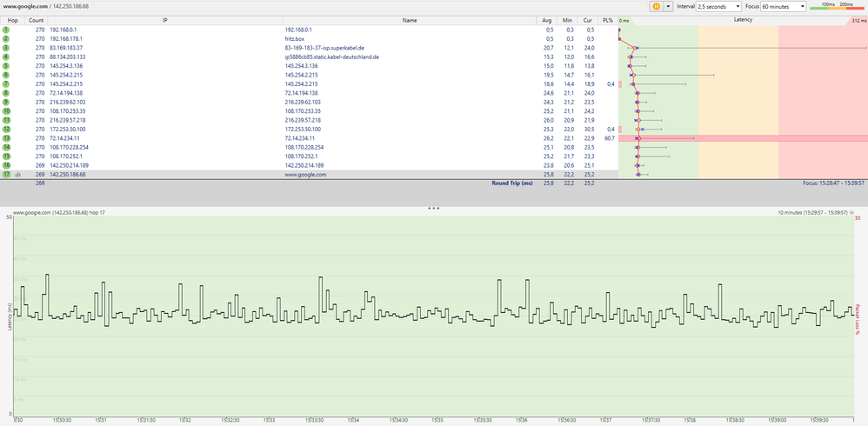The image size is (868, 426).
Task: Select the hop 1 green circle icon
Action: coord(6,30)
